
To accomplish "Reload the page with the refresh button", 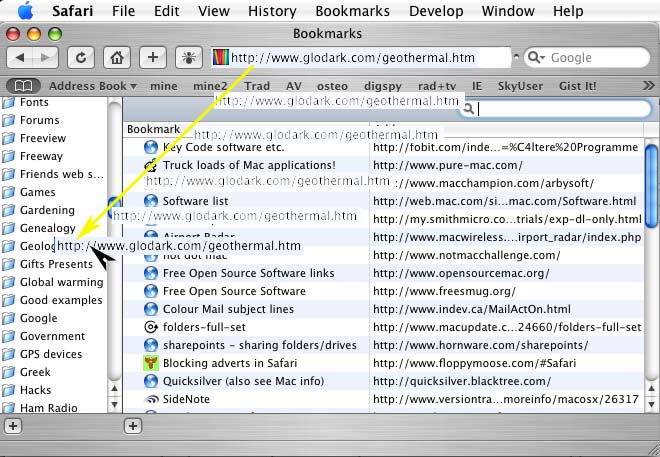I will pos(81,58).
